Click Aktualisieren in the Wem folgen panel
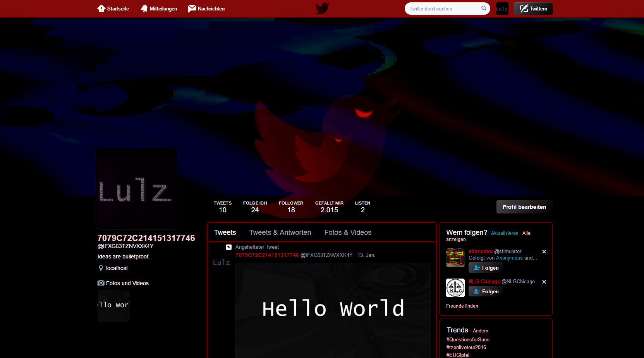The width and height of the screenshot is (644, 358). coord(504,233)
